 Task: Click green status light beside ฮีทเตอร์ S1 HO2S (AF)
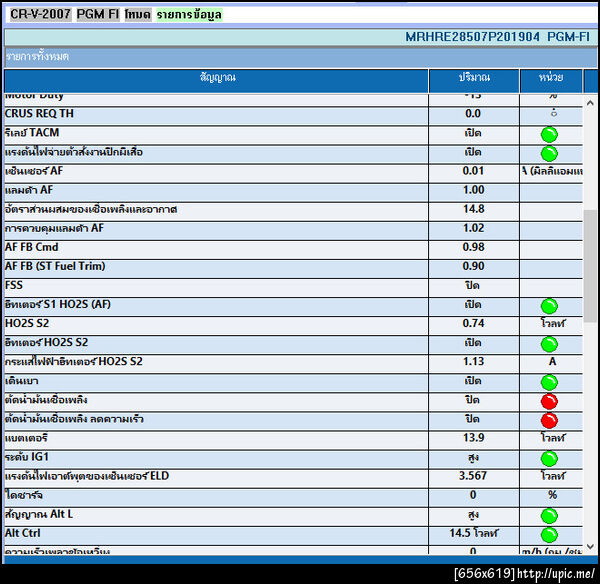(x=549, y=306)
